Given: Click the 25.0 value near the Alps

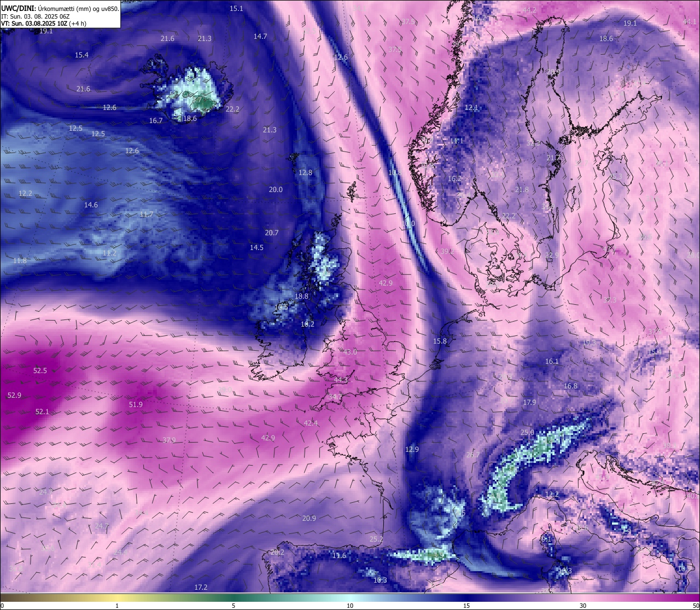Looking at the screenshot, I should tap(527, 432).
